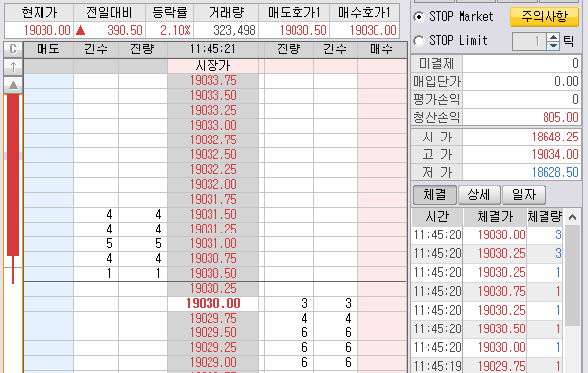The height and width of the screenshot is (373, 588).
Task: Switch to the 상세 tab
Action: pos(479,194)
